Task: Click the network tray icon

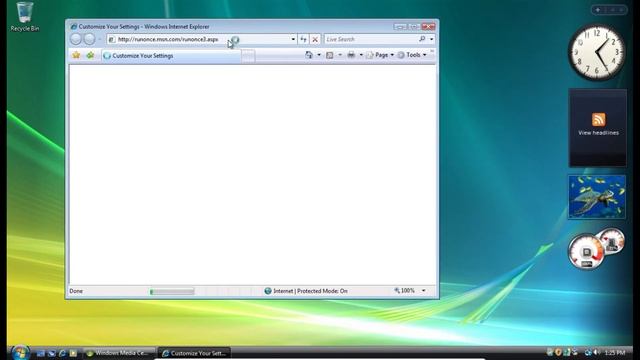Action: pos(588,352)
